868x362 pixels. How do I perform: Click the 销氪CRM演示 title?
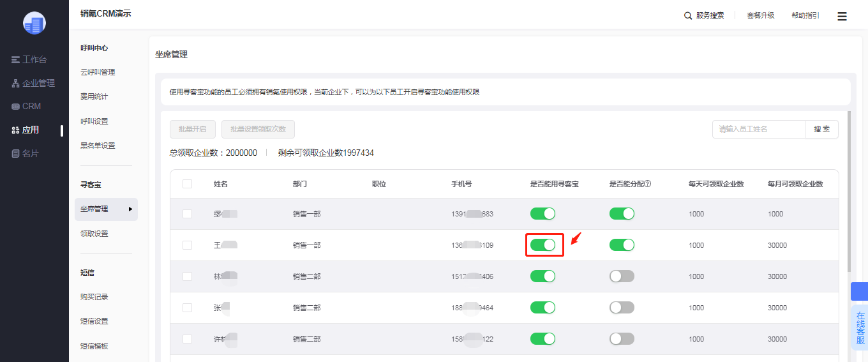point(106,13)
